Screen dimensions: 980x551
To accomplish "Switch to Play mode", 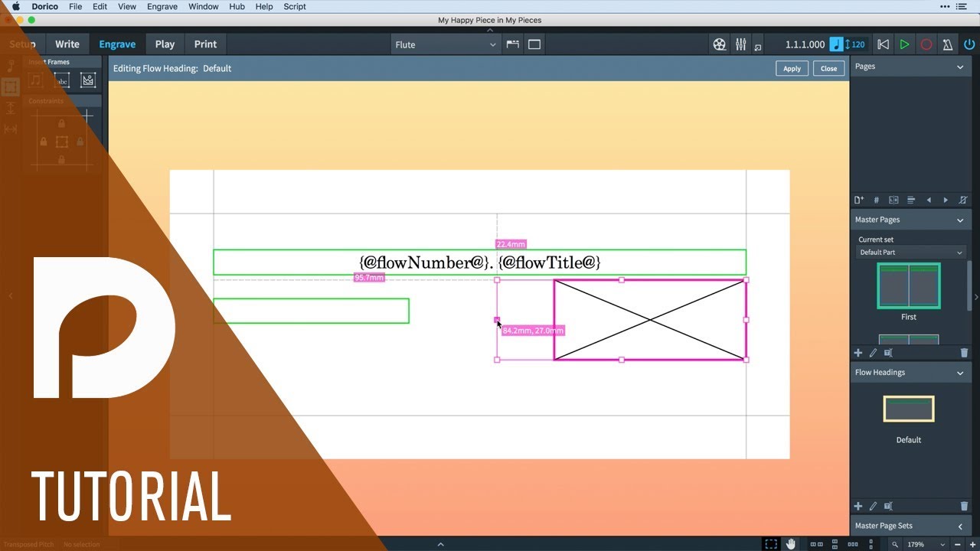I will click(x=165, y=44).
